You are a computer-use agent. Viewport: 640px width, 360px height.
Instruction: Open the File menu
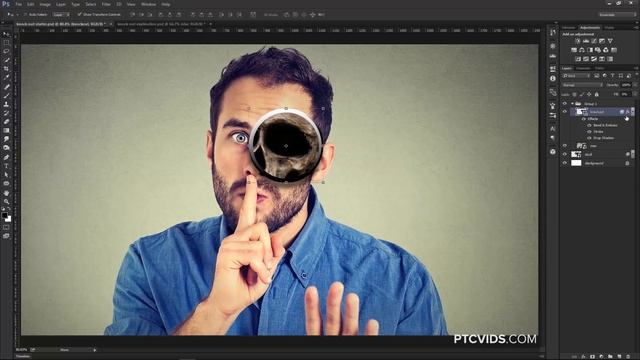(x=19, y=4)
